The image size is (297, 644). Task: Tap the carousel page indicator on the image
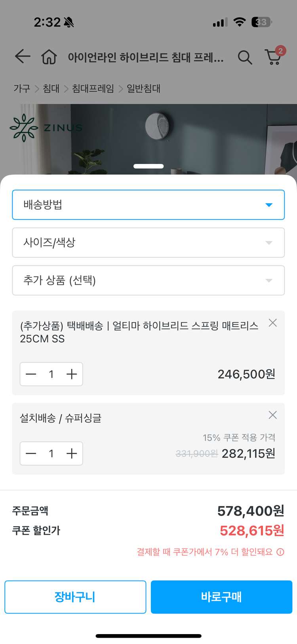click(148, 166)
